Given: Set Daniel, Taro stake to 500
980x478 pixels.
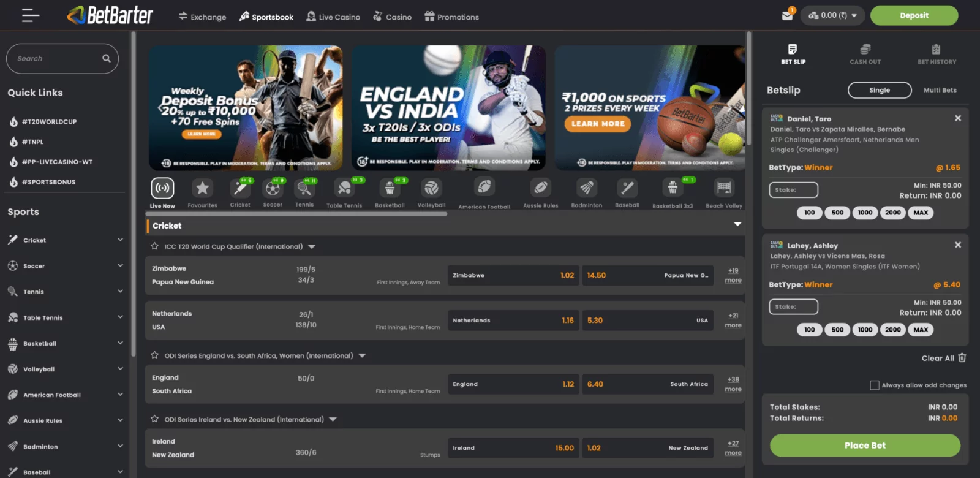Looking at the screenshot, I should (837, 213).
